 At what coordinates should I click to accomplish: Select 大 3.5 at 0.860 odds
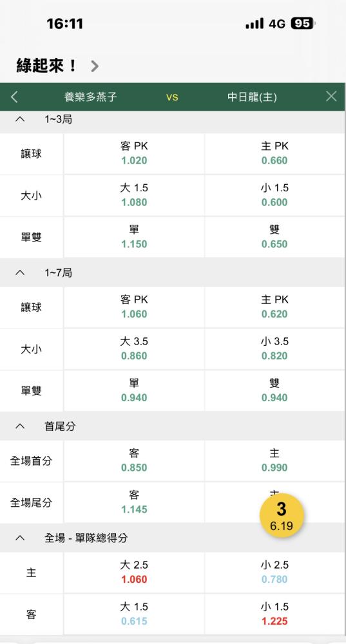(x=134, y=349)
